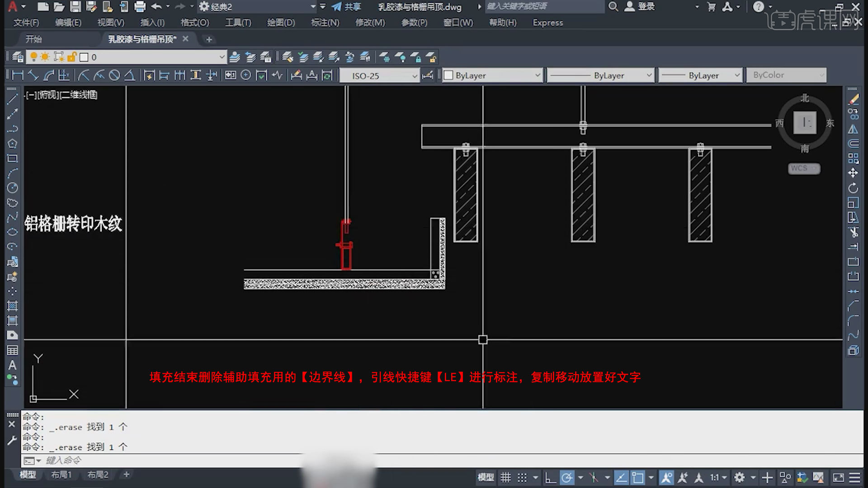Toggle grid display in status bar
This screenshot has height=488, width=868.
(505, 478)
